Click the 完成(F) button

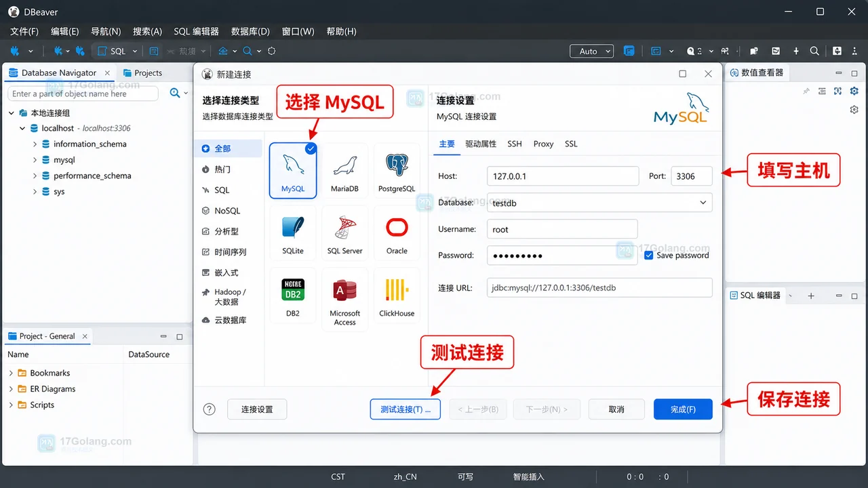pyautogui.click(x=683, y=409)
